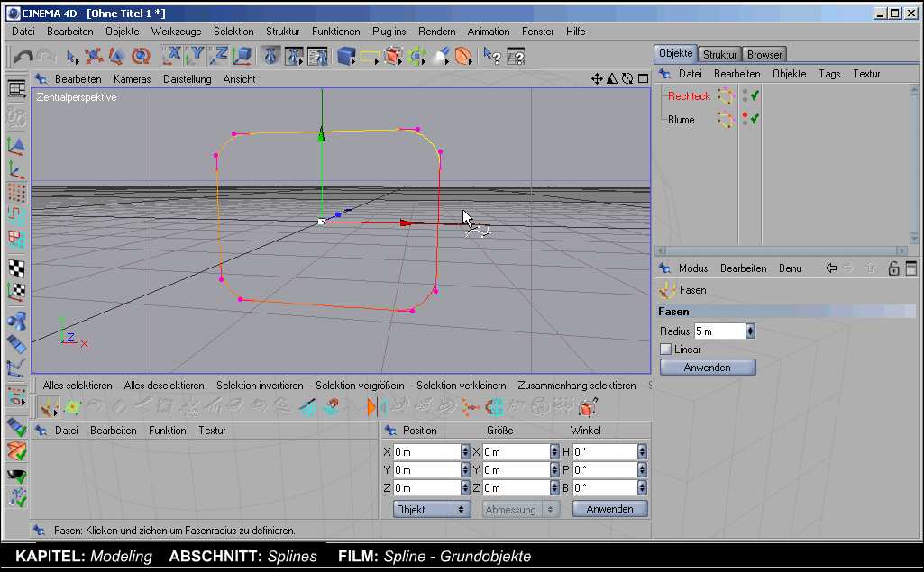Screen dimensions: 924x572
Task: Select the Rotate tool in top toolbar
Action: (141, 56)
